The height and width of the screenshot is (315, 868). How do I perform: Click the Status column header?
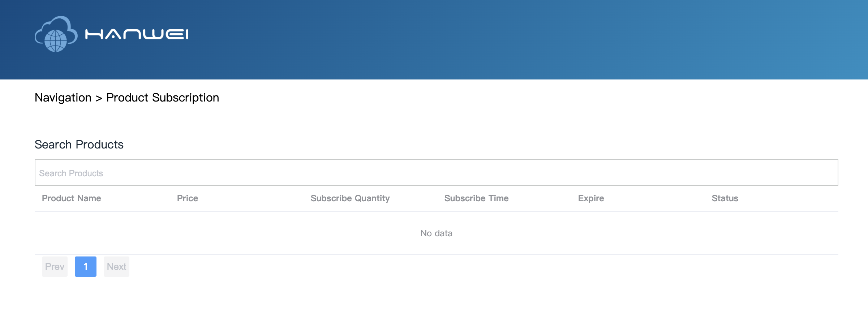(725, 198)
